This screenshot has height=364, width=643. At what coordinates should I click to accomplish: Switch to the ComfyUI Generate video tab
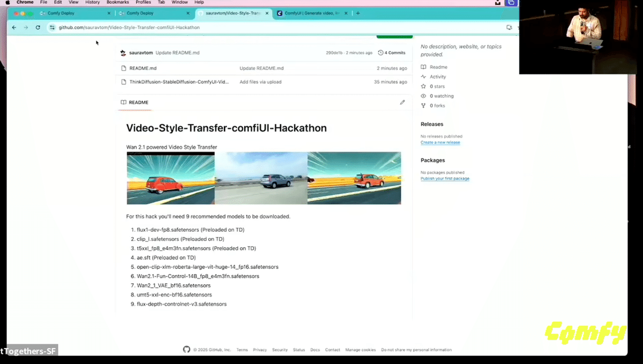click(x=312, y=13)
